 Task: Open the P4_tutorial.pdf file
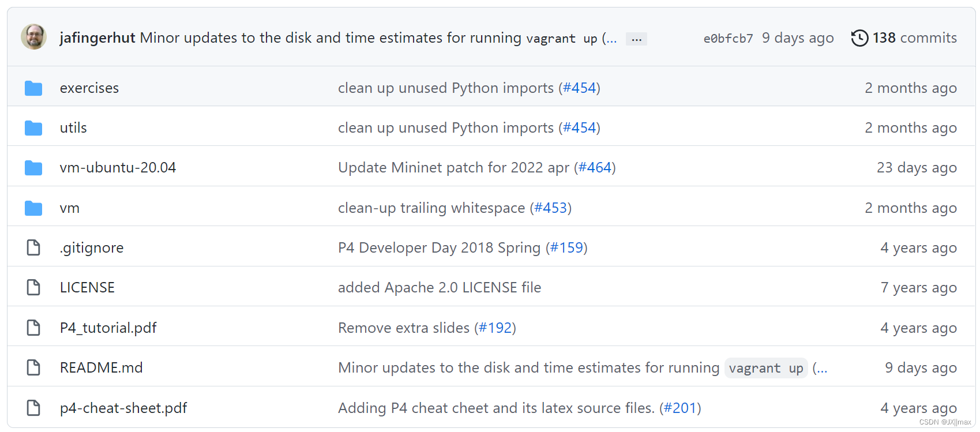[108, 328]
